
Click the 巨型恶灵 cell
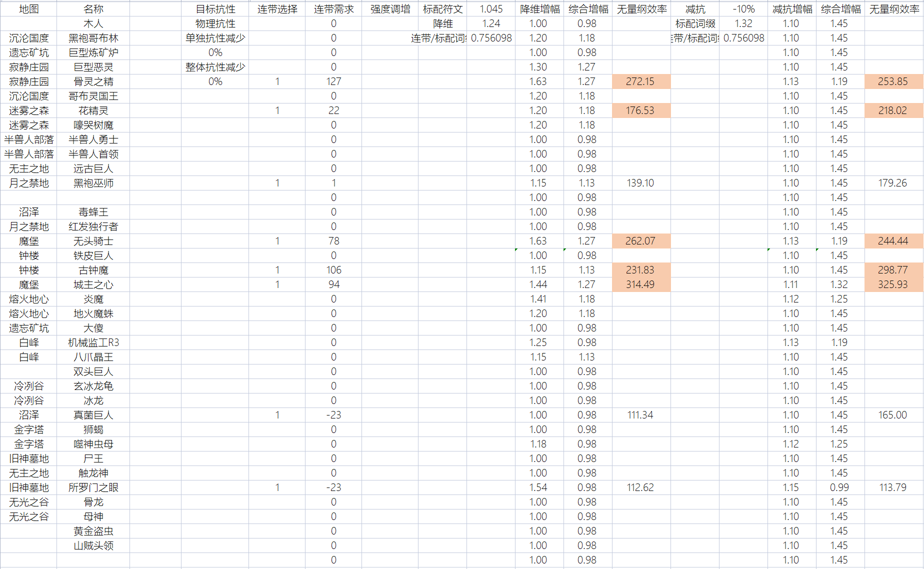[x=93, y=67]
